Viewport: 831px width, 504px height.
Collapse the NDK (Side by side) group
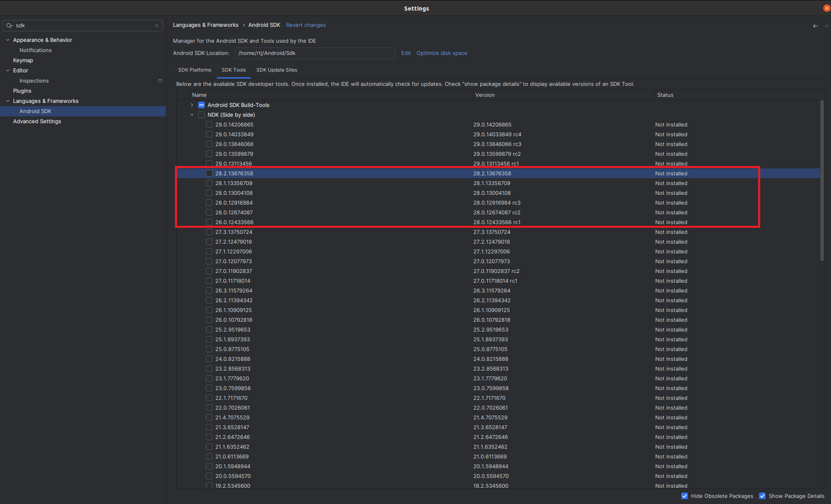coord(192,115)
